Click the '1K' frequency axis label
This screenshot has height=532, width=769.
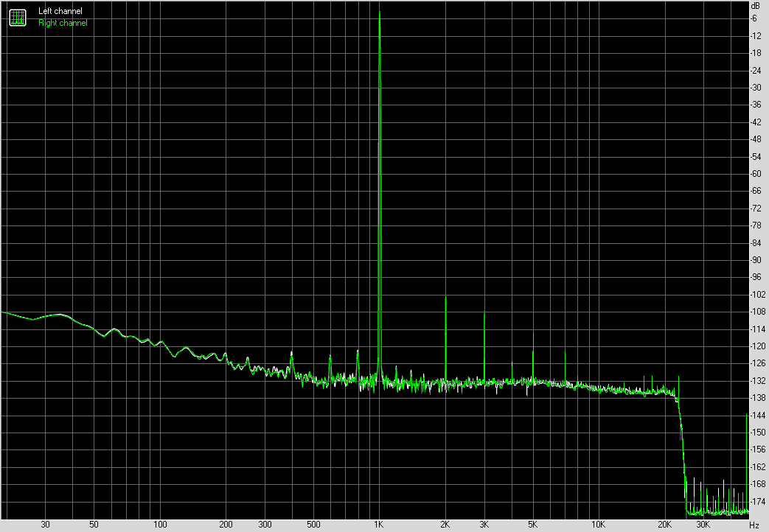(379, 525)
